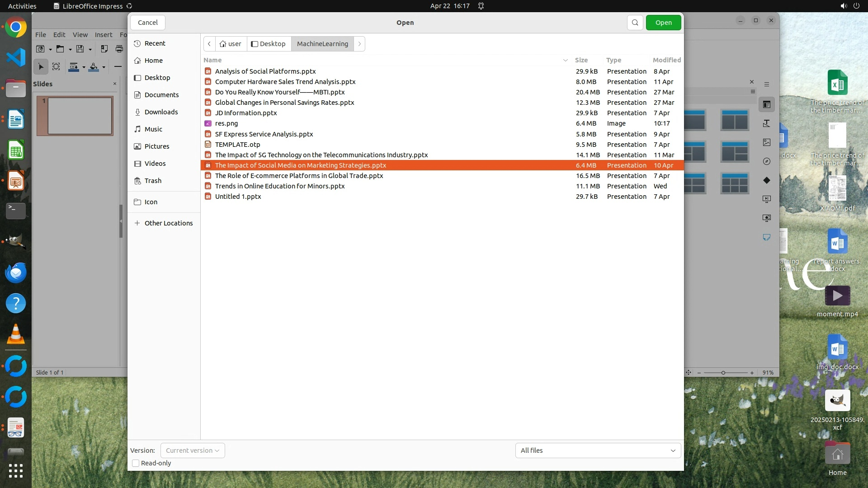Screen dimensions: 868x488
Task: Switch to Desktop in path bar
Action: (x=269, y=44)
